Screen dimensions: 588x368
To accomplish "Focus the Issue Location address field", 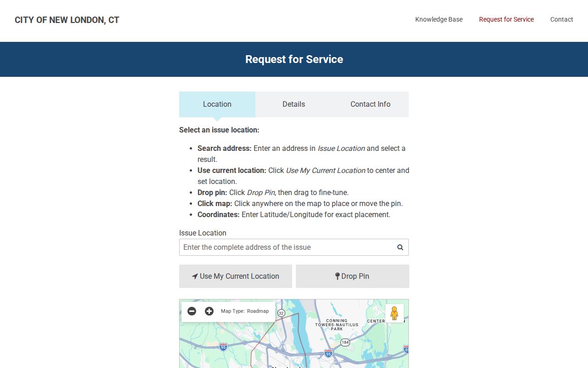I will tap(294, 247).
